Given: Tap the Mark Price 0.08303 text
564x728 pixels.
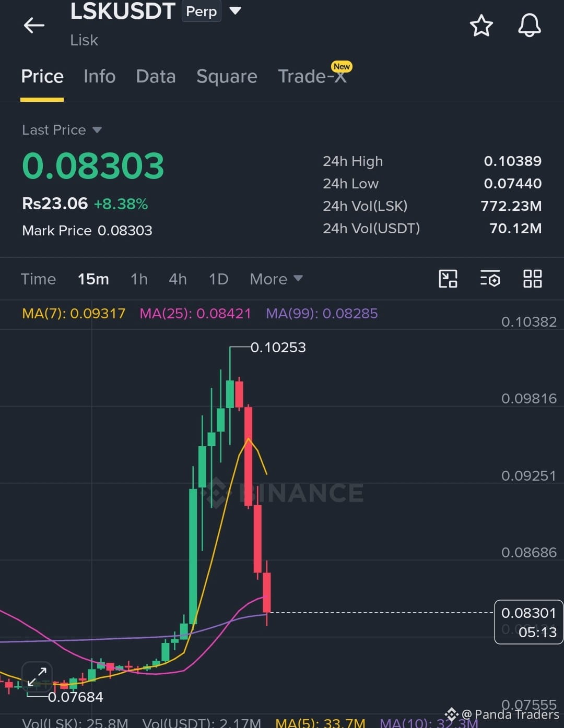Looking at the screenshot, I should coord(87,230).
